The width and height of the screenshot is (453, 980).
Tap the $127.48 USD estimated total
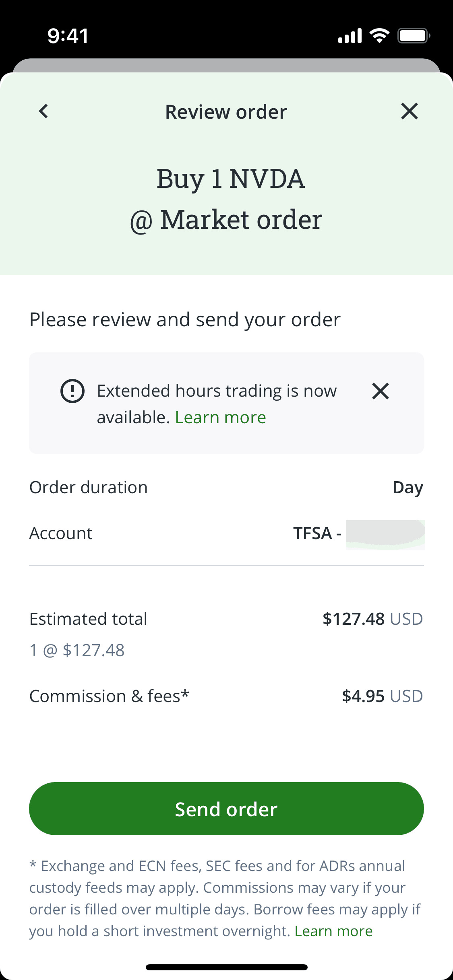pyautogui.click(x=372, y=619)
